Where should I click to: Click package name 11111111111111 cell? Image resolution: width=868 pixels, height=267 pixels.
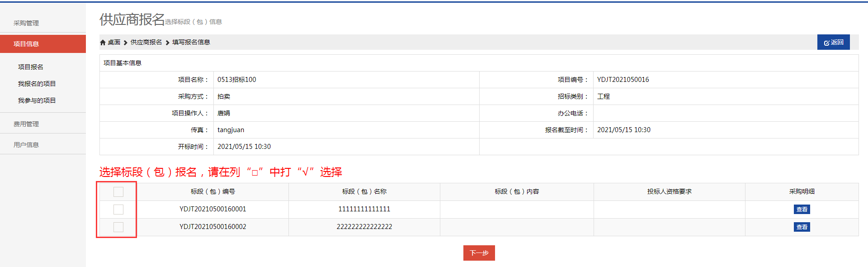pos(364,209)
